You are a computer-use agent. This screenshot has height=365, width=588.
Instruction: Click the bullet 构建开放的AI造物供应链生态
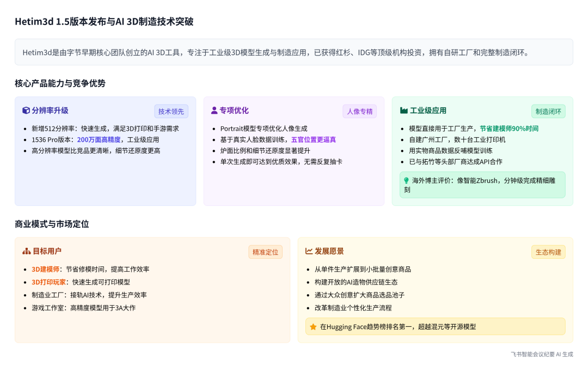click(356, 282)
